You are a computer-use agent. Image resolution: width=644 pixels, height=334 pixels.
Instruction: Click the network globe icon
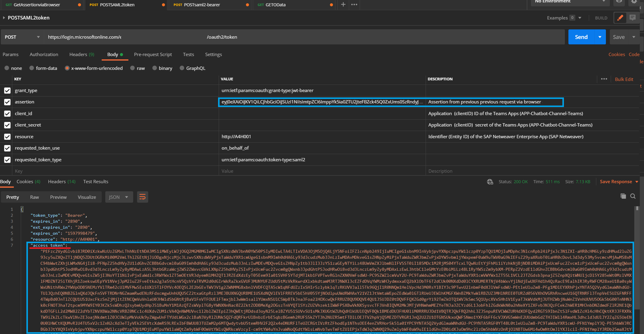(x=490, y=182)
